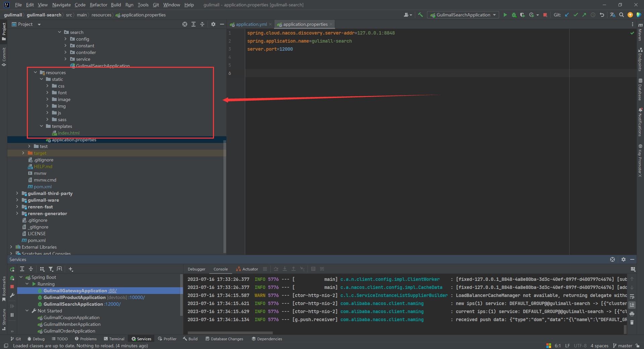This screenshot has height=349, width=644.
Task: Click the Git Commit checkmark icon
Action: tap(576, 15)
